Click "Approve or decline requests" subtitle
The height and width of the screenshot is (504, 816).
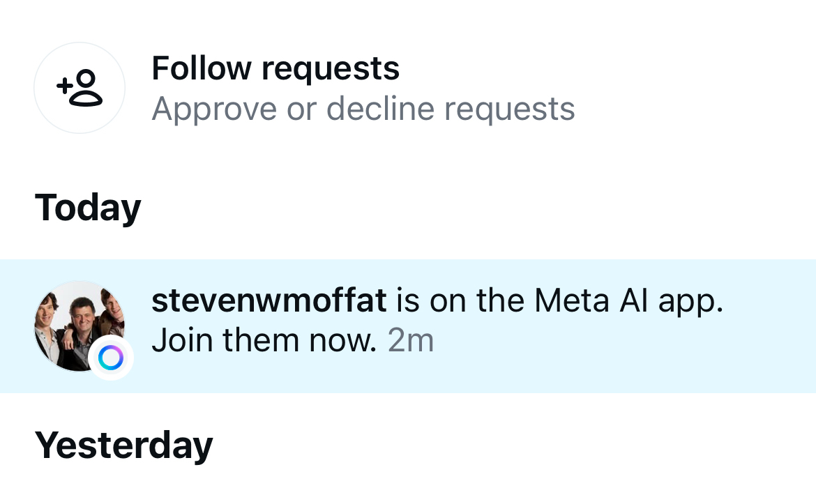click(x=363, y=109)
